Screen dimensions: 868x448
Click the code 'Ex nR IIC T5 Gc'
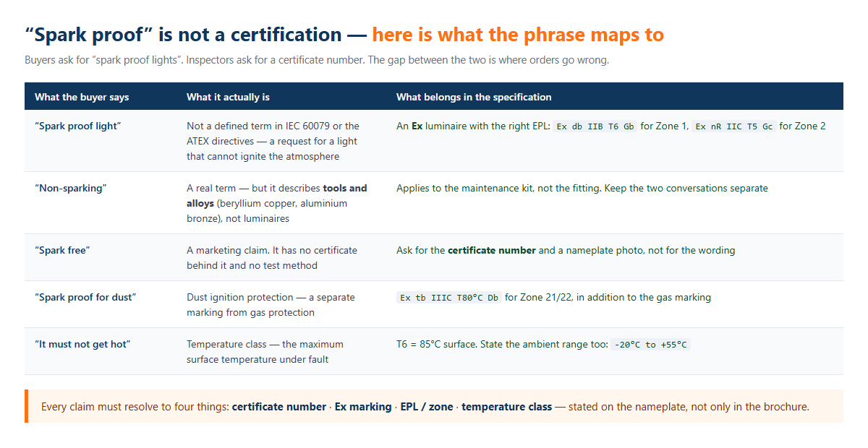[734, 126]
